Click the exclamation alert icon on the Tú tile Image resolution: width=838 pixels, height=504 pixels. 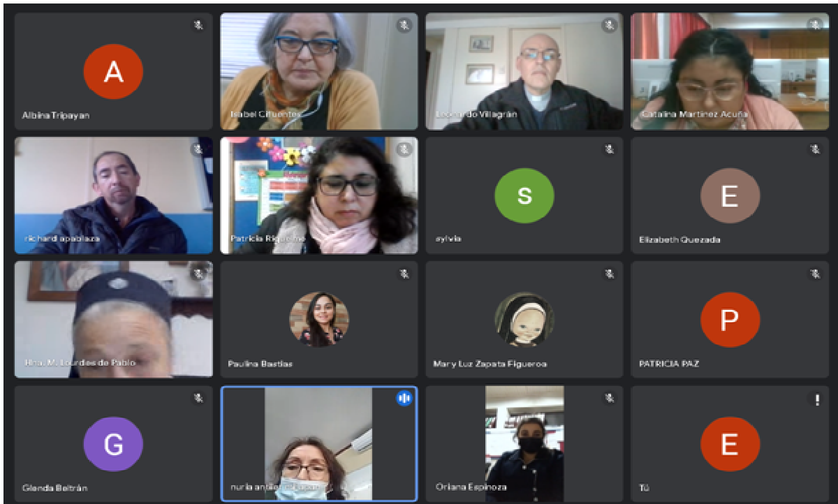coord(815,399)
